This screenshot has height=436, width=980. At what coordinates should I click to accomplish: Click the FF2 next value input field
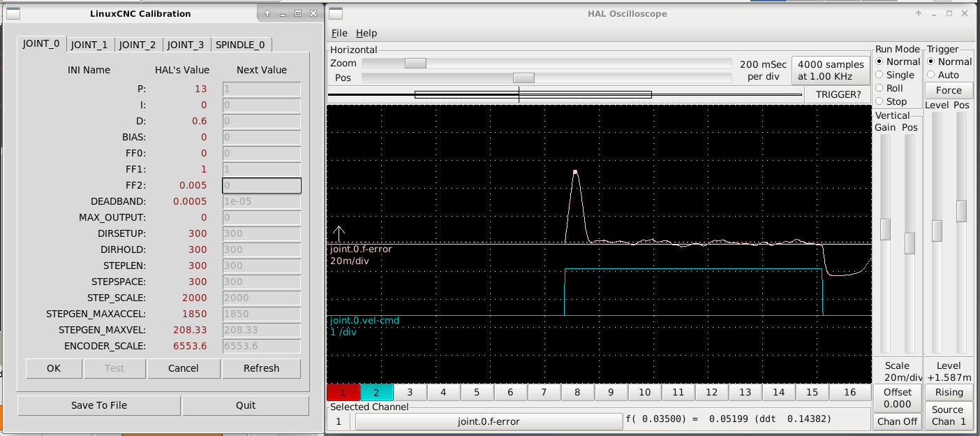click(x=262, y=185)
